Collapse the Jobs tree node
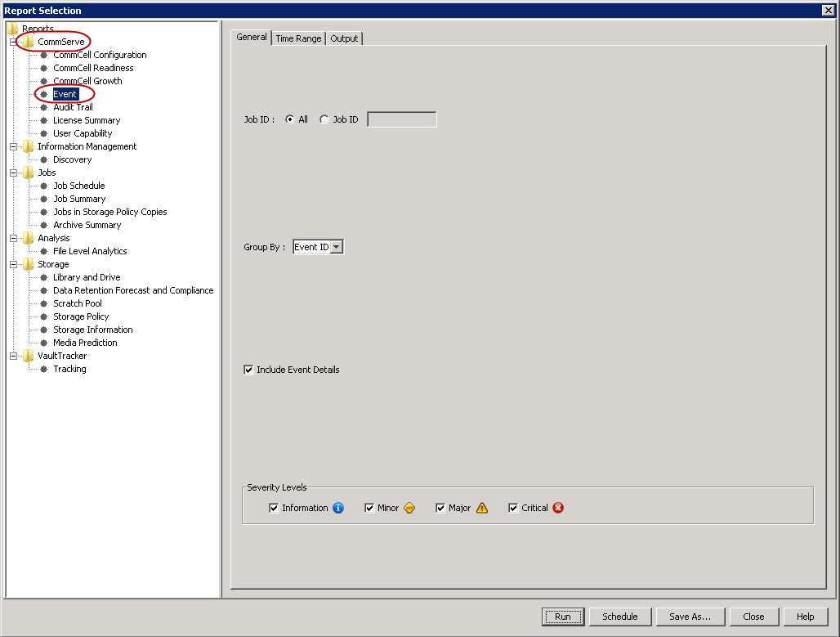840x637 pixels. click(14, 173)
